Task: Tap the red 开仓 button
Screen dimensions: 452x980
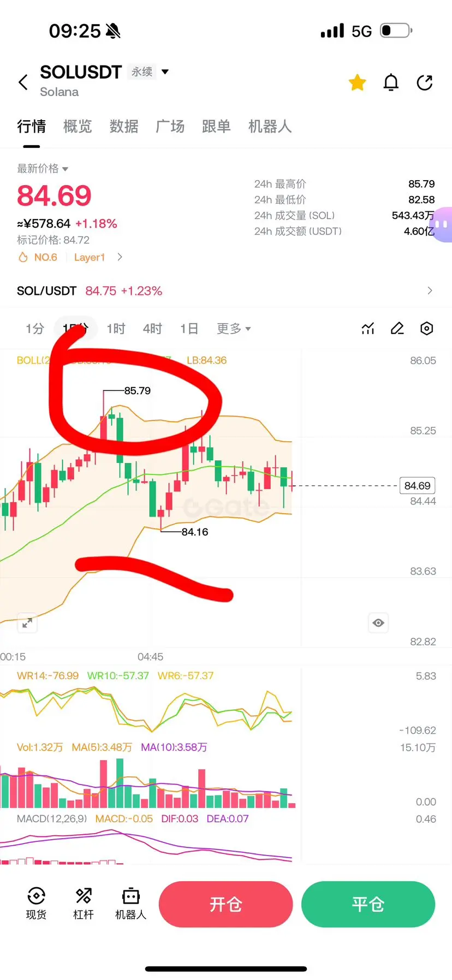Action: pos(226,904)
